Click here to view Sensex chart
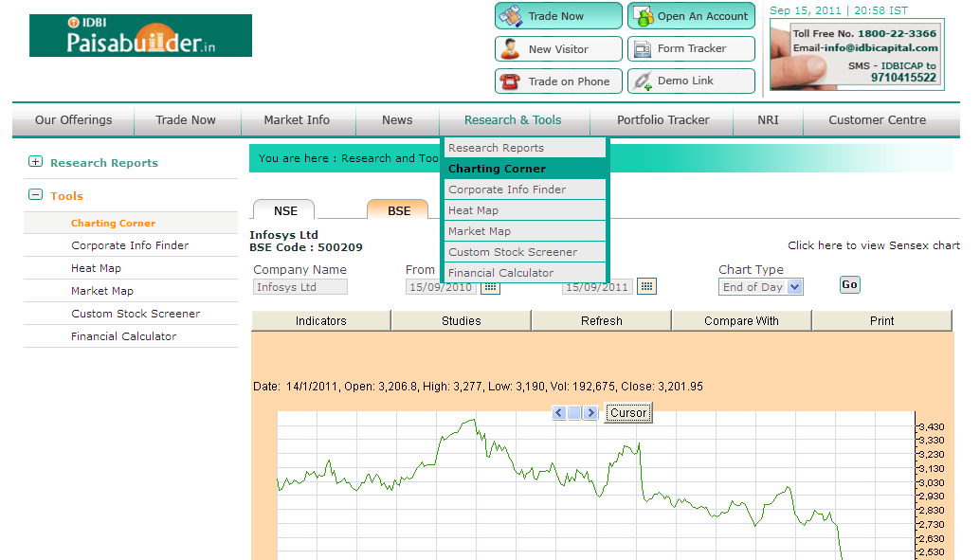 point(873,244)
